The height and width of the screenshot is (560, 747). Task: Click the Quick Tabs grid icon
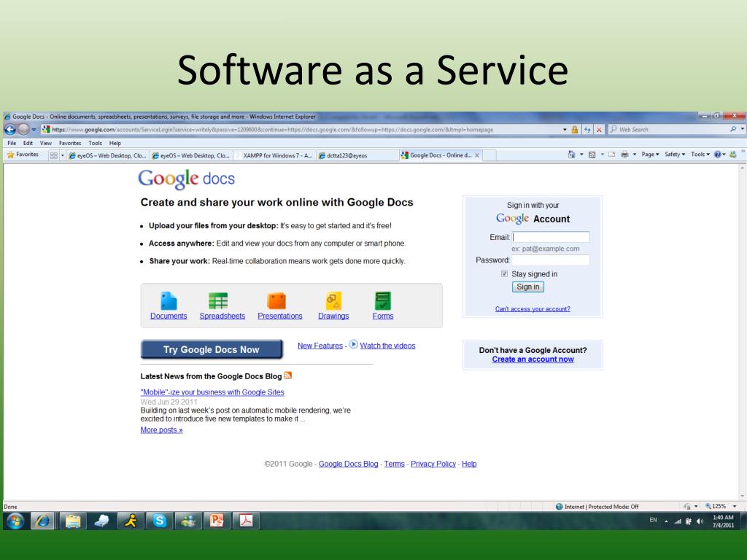(54, 155)
